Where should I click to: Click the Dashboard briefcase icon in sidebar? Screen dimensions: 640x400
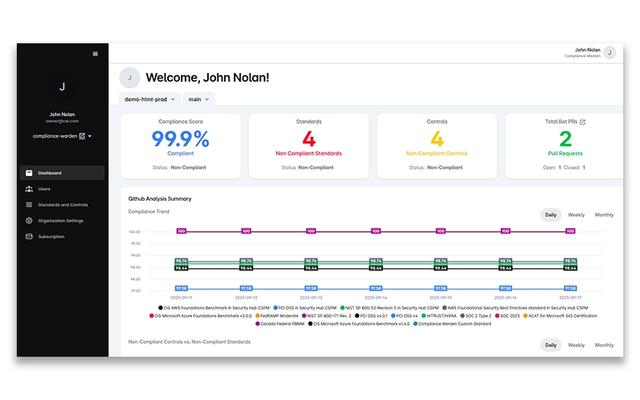28,173
